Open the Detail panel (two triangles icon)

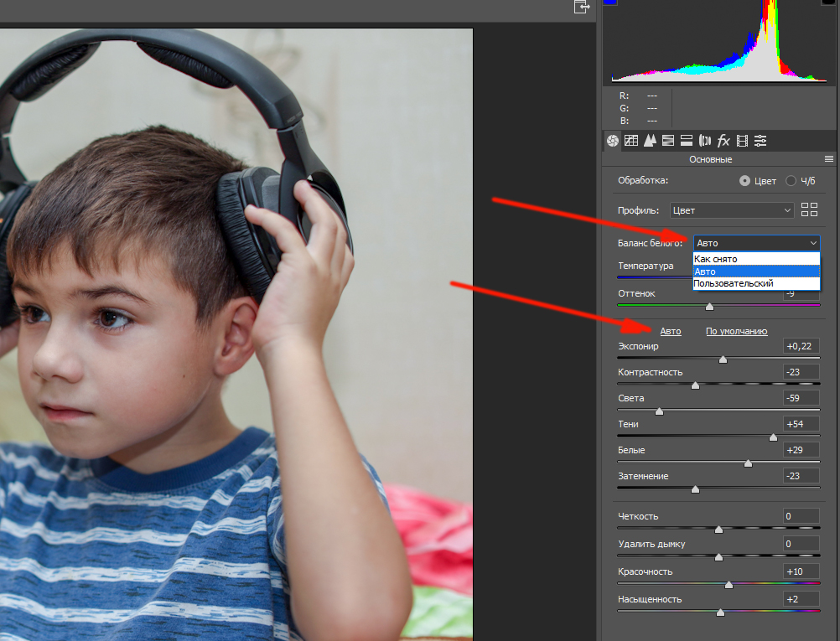(x=650, y=141)
